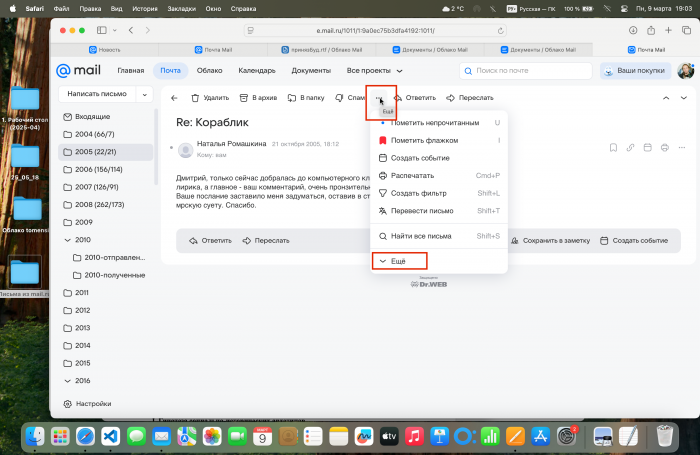Open the 2004 (66/7) folder

pyautogui.click(x=105, y=134)
